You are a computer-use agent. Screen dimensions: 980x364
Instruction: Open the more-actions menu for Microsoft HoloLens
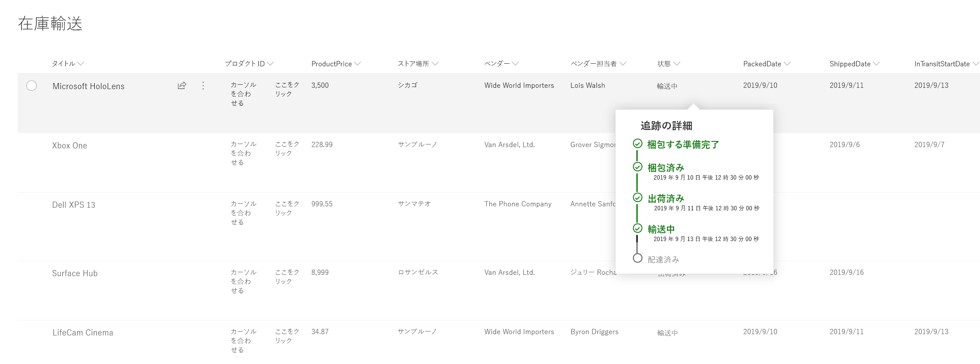203,86
